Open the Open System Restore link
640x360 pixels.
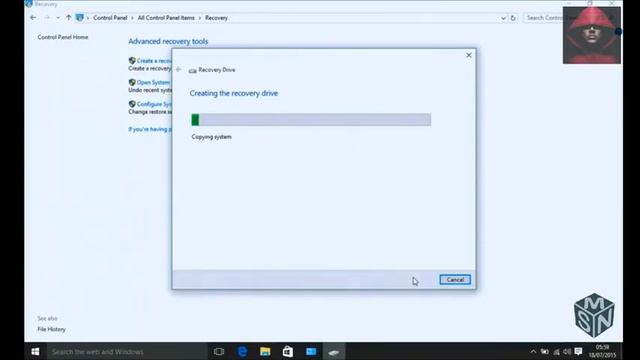153,82
